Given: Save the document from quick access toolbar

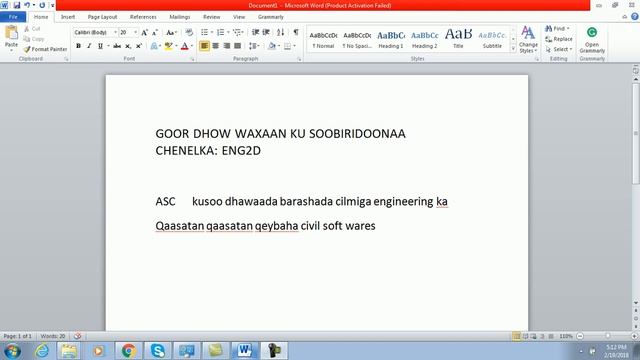Looking at the screenshot, I should tap(17, 5).
